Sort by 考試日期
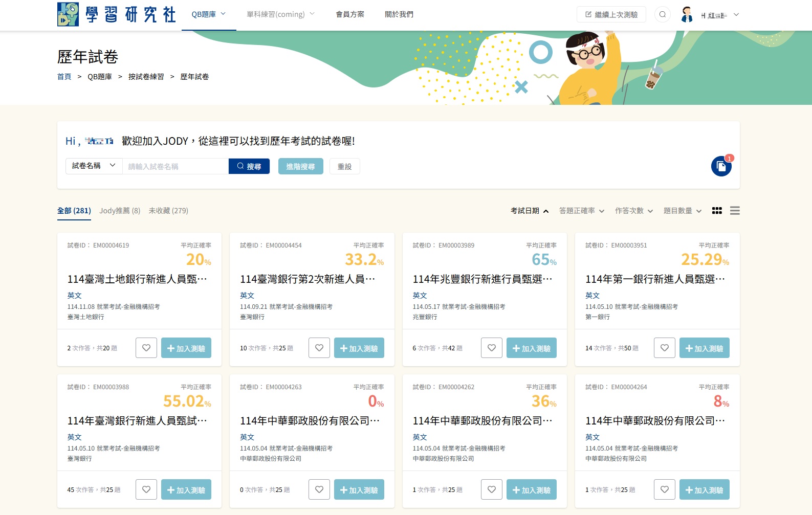The width and height of the screenshot is (812, 515). (529, 211)
